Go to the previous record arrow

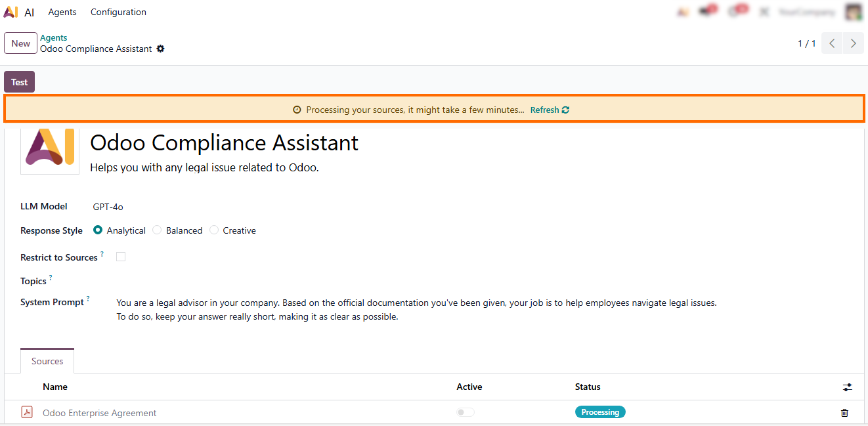coord(832,43)
